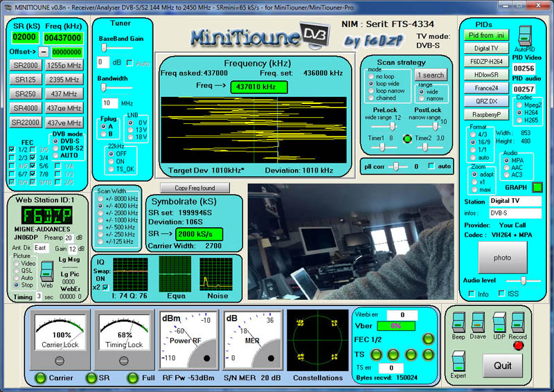Click the Freq (kHz) value field

pos(63,38)
